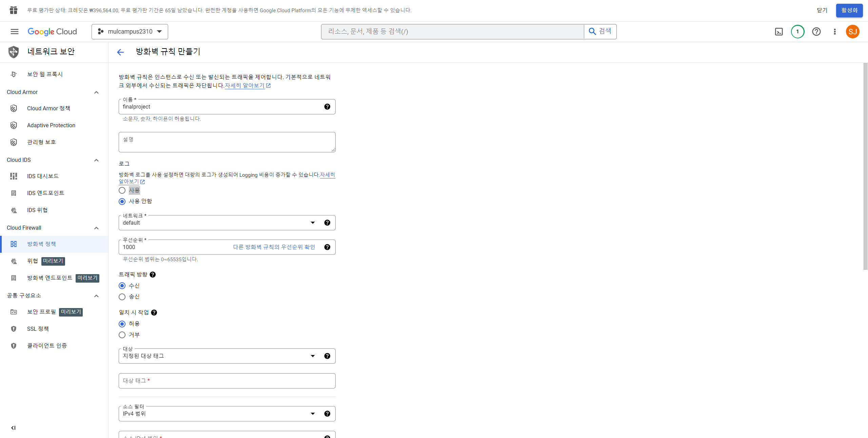The width and height of the screenshot is (868, 438).
Task: Open SSL 정책 sidebar item
Action: tap(38, 329)
